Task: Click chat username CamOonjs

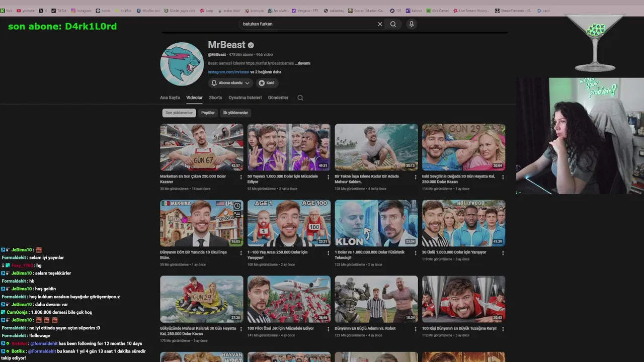Action: (18, 312)
